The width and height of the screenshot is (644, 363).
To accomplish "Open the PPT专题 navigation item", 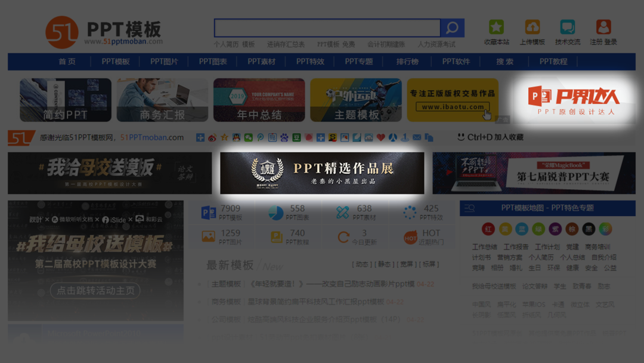I will 359,61.
